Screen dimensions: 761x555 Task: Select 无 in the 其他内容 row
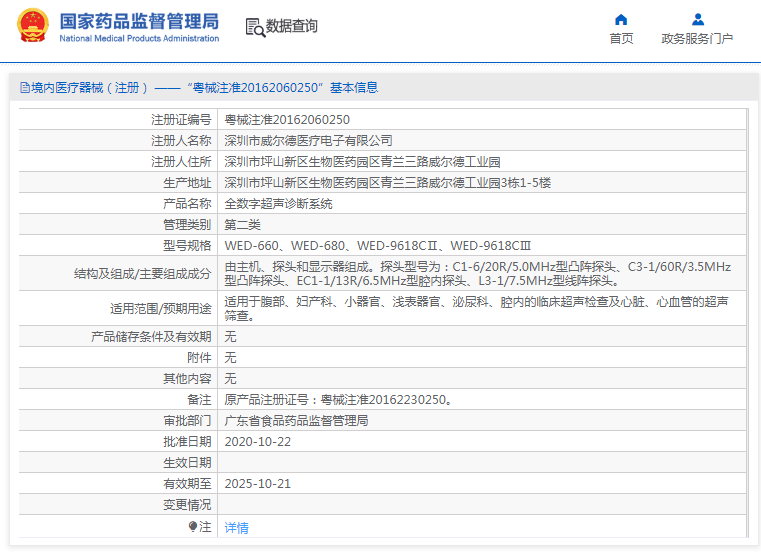point(230,378)
